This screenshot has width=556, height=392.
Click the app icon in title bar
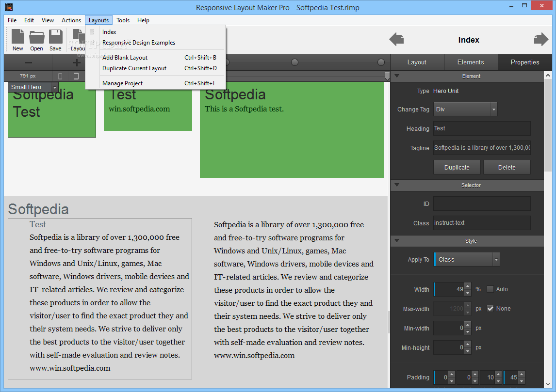(9, 7)
